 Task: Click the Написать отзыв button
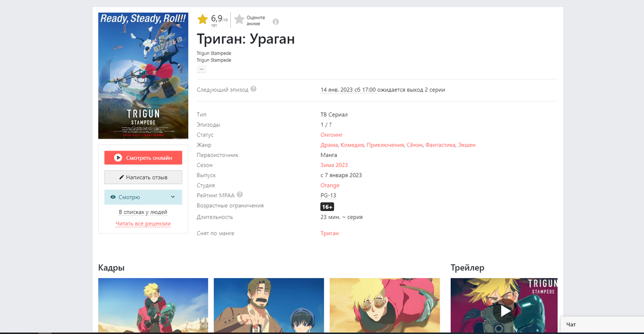[x=143, y=177]
